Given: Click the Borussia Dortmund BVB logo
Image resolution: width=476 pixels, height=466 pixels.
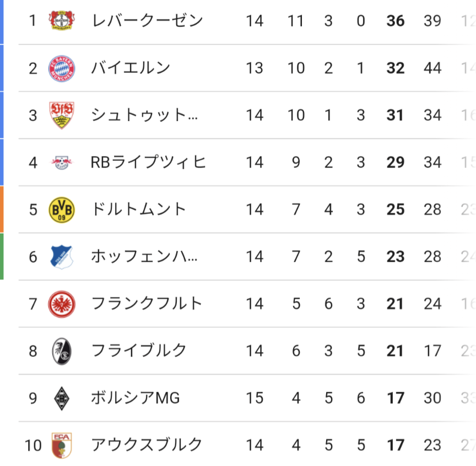Looking at the screenshot, I should (61, 210).
